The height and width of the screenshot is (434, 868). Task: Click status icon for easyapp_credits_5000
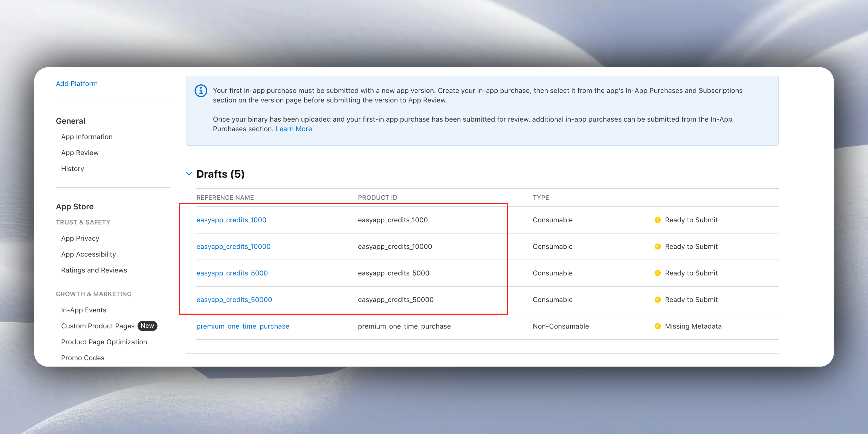[x=657, y=273]
